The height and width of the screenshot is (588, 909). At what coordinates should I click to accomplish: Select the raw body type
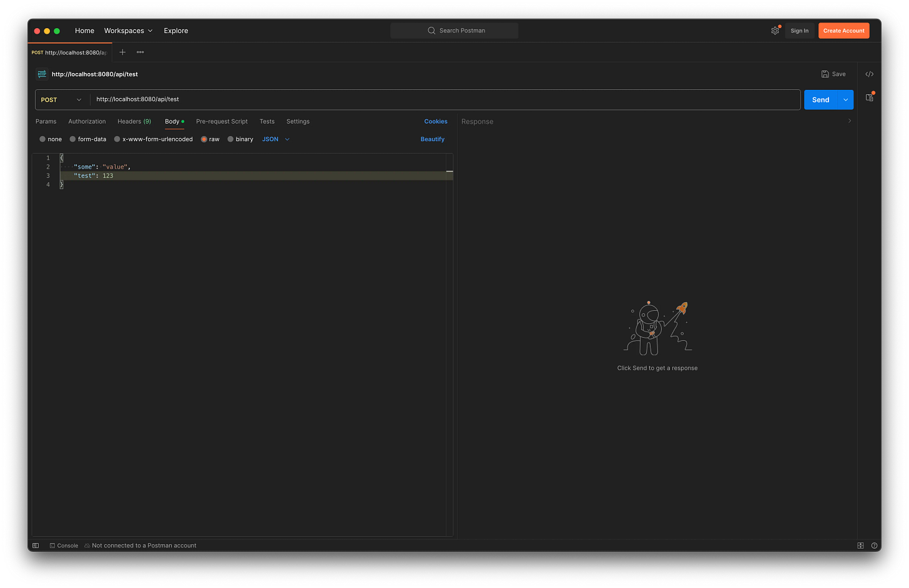click(x=210, y=139)
